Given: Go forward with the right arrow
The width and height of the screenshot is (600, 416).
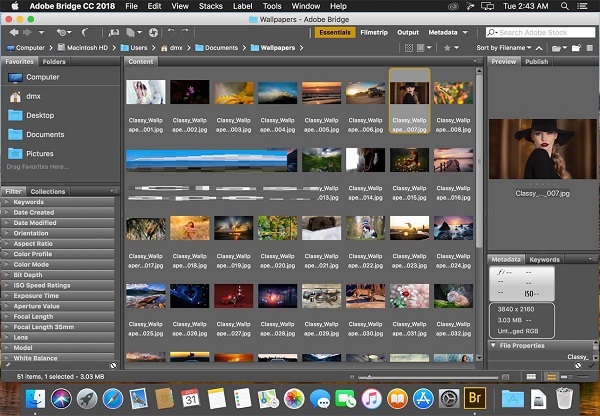Looking at the screenshot, I should [27, 33].
